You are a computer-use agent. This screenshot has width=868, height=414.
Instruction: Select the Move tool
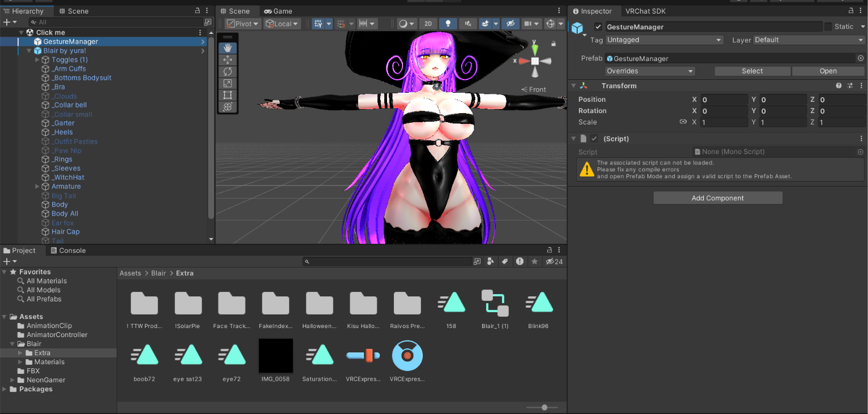tap(227, 60)
